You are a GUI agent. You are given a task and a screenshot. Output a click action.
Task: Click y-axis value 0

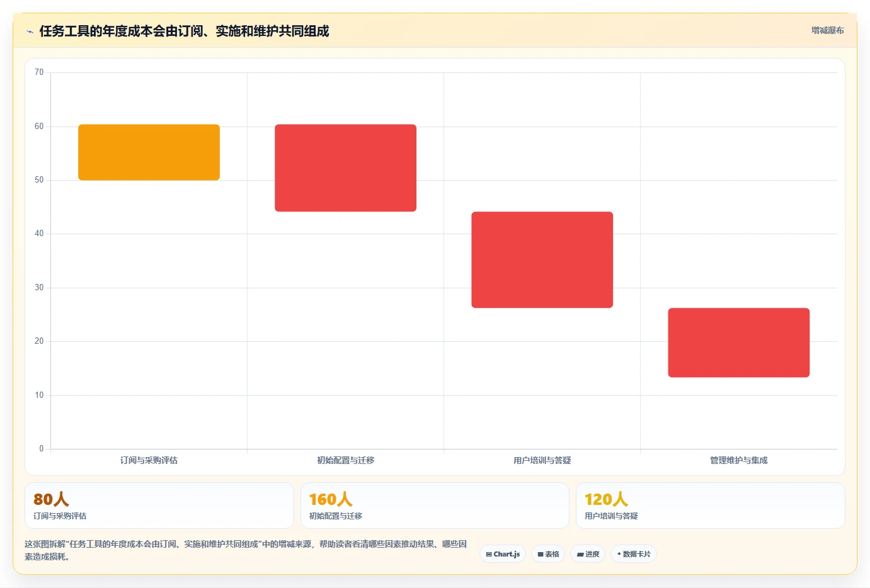click(x=42, y=449)
